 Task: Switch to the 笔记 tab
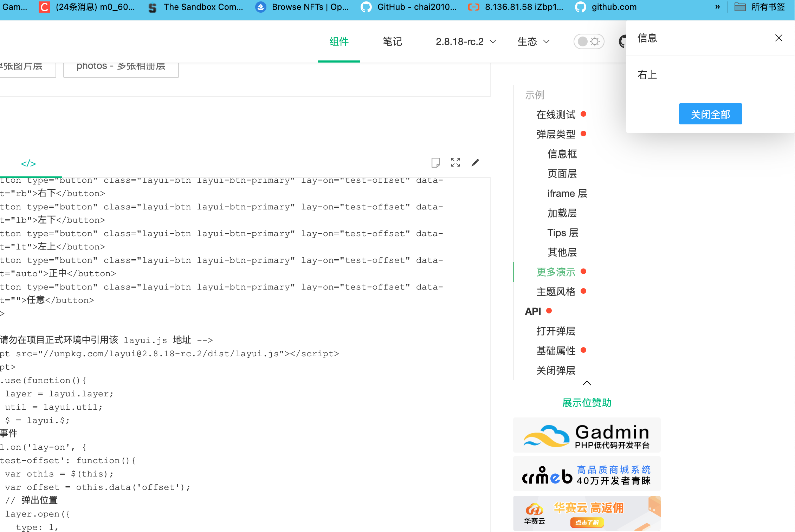392,41
